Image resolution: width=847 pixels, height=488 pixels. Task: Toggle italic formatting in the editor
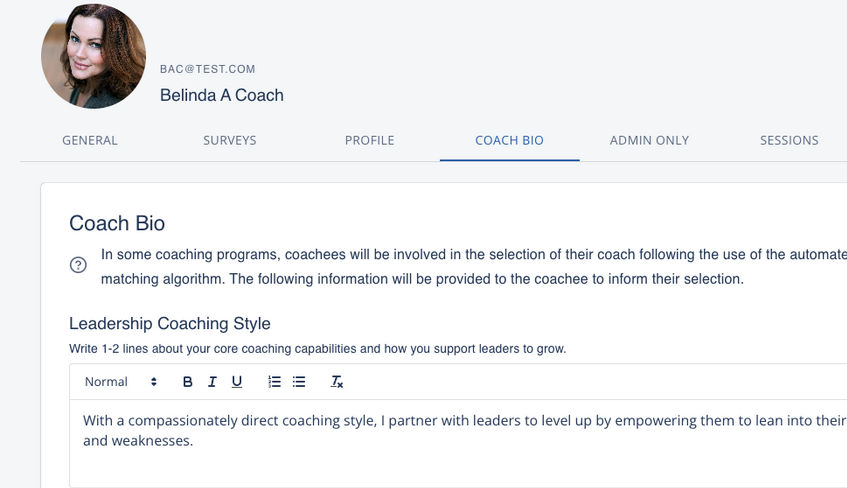212,382
